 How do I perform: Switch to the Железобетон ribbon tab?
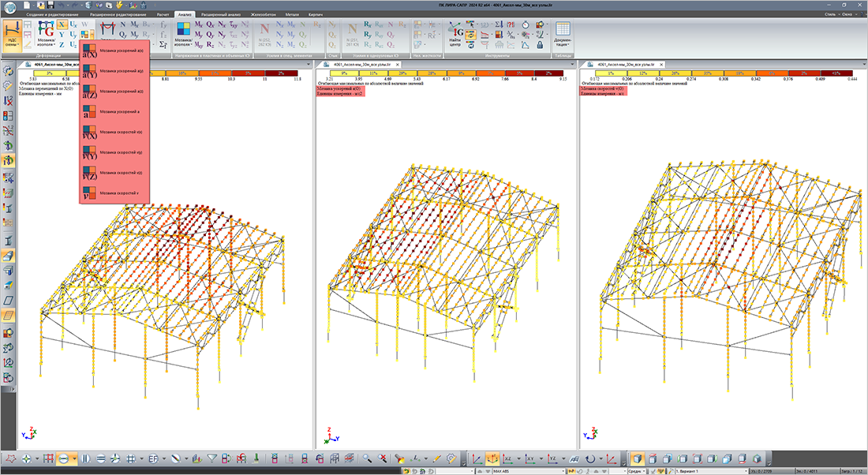point(263,14)
